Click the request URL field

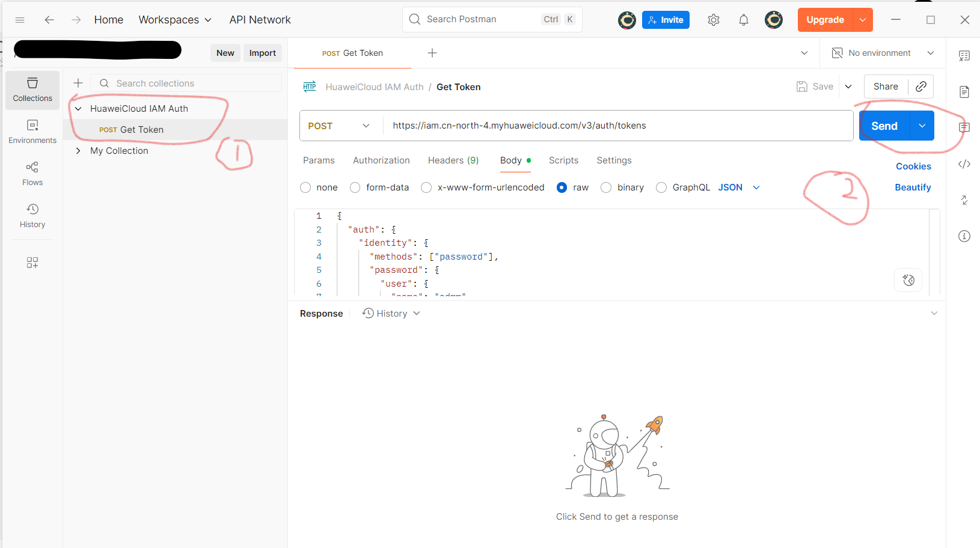[x=618, y=126]
